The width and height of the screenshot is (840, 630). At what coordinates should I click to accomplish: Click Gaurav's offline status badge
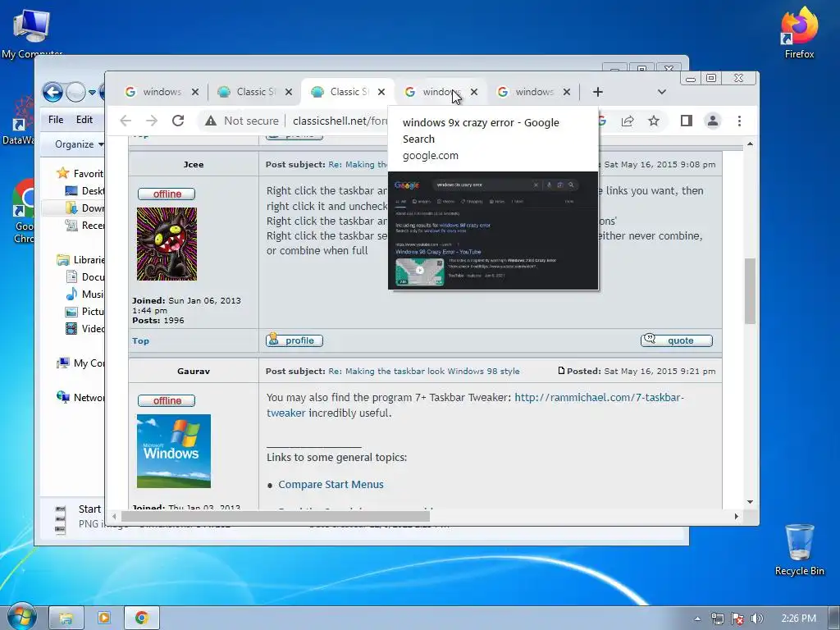pyautogui.click(x=167, y=400)
